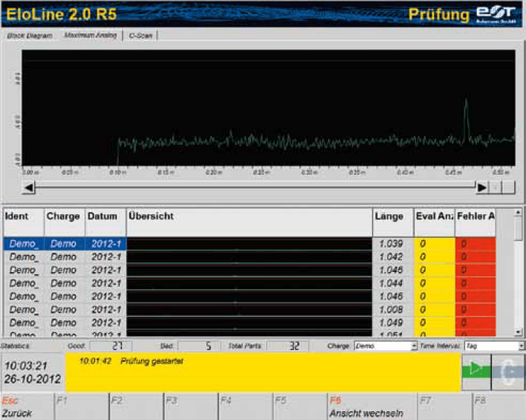
Task: Click F6 Ansicht wechseln button
Action: pyautogui.click(x=371, y=407)
